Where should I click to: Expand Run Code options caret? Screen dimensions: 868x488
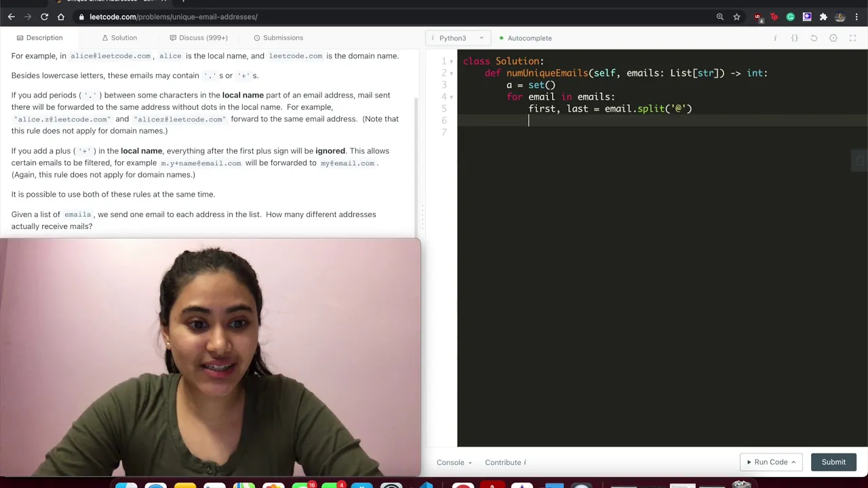pos(793,462)
